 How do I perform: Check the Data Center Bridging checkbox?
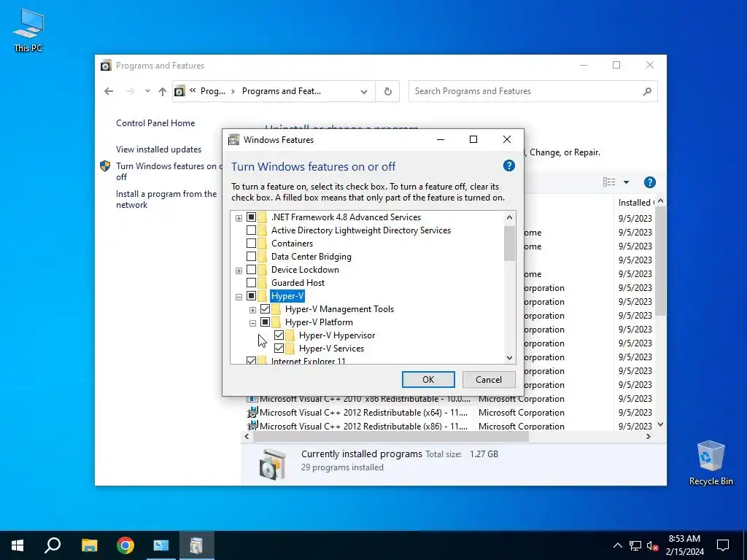(x=251, y=256)
